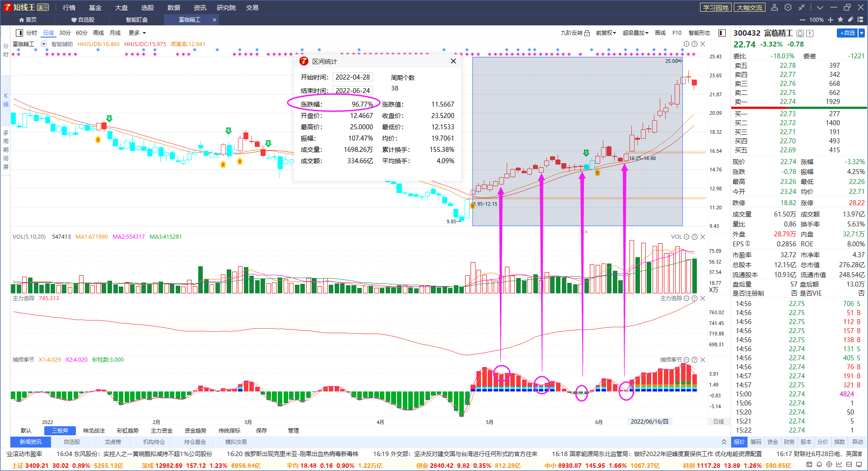The height and width of the screenshot is (471, 868).
Task: Open dropdown arrow next to +自选
Action: (862, 33)
